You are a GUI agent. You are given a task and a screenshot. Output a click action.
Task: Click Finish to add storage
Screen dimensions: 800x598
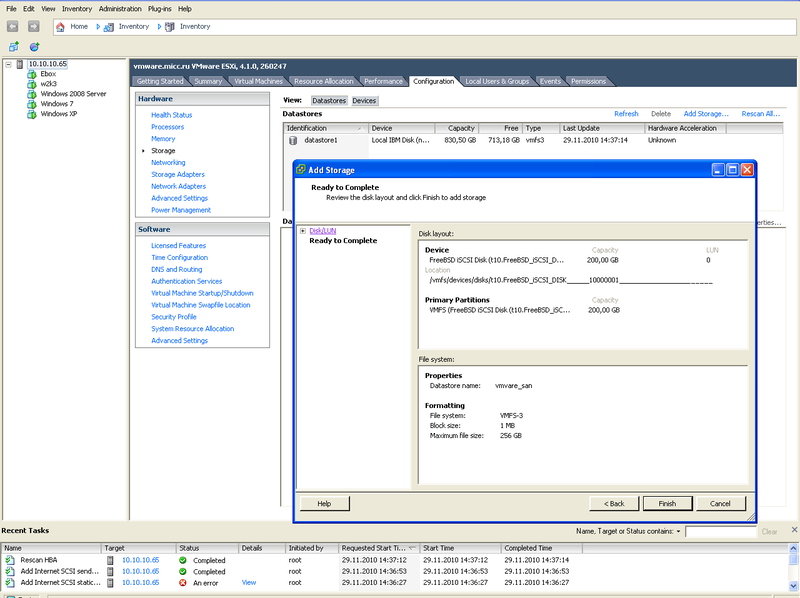point(667,504)
